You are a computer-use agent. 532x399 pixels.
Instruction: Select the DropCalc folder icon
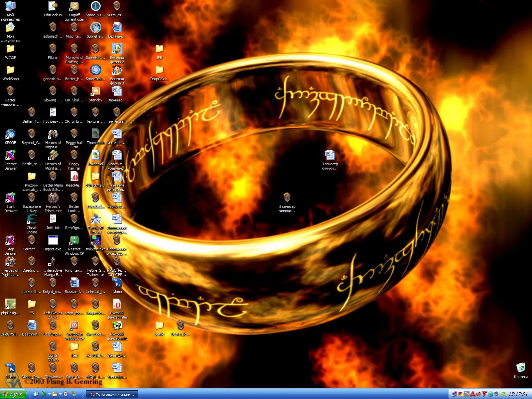(159, 73)
